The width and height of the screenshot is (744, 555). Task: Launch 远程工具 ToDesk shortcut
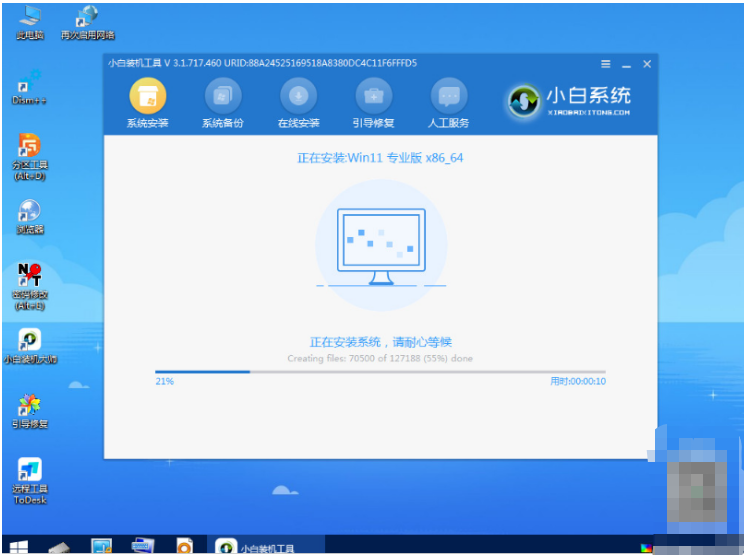[30, 481]
